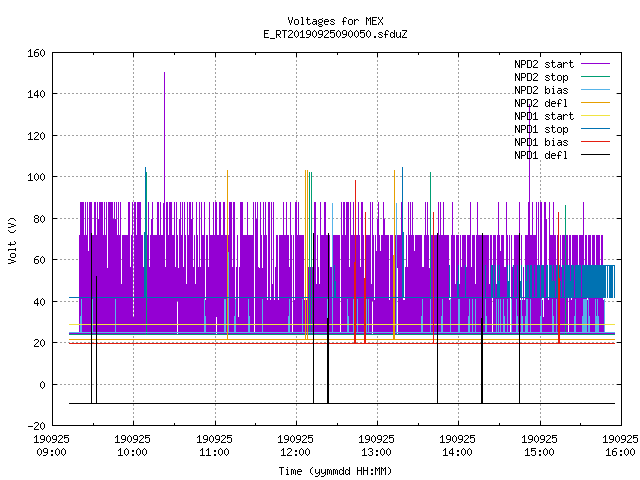Click the NPD2 start legend entry

coord(562,64)
